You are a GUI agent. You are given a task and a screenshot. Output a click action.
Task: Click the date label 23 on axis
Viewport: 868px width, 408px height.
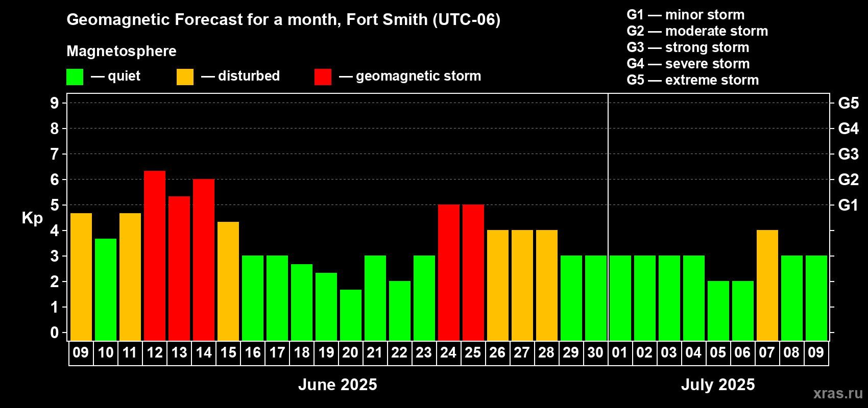[x=424, y=353]
